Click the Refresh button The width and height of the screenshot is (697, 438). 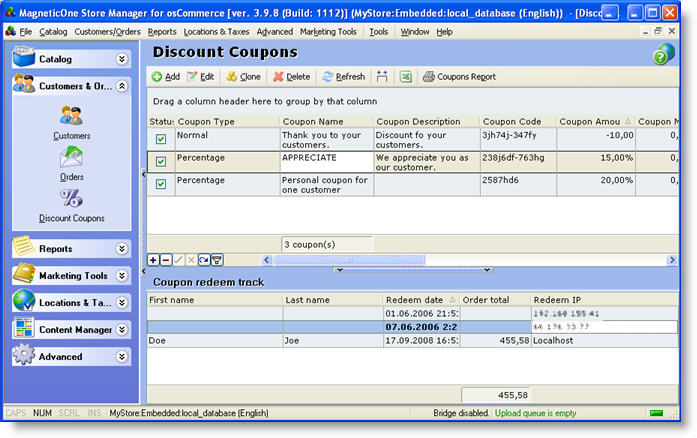(344, 77)
